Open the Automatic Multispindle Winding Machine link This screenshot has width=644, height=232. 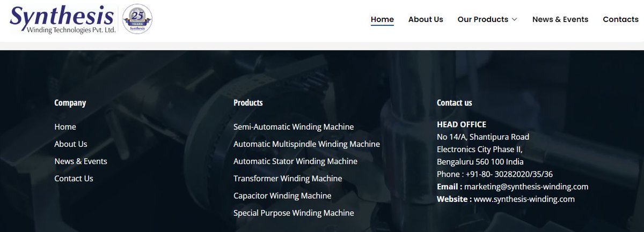click(306, 144)
